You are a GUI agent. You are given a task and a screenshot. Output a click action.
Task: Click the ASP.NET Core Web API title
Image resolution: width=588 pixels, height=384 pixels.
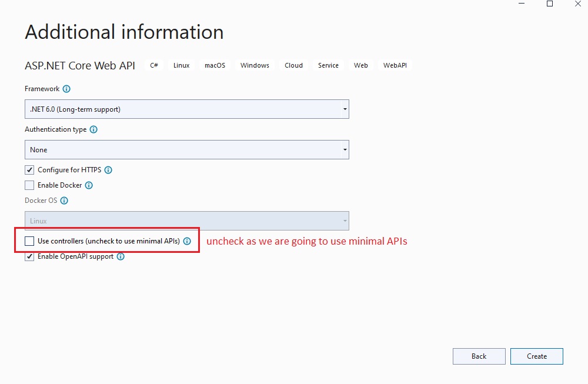[80, 66]
